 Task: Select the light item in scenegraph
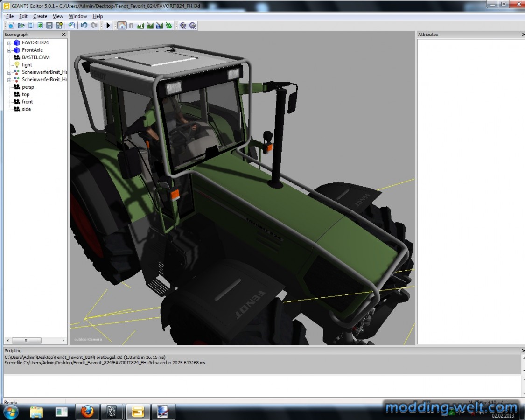(27, 65)
